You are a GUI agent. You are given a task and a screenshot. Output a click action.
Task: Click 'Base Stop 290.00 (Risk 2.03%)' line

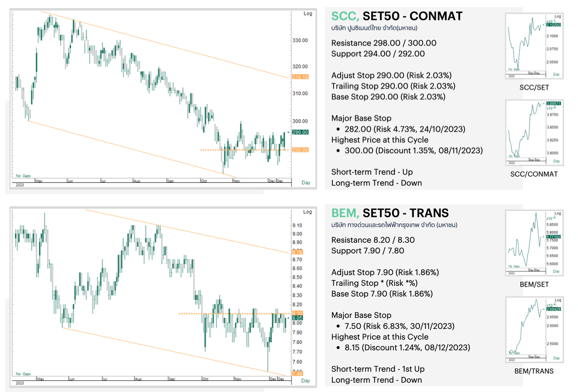[x=388, y=97]
